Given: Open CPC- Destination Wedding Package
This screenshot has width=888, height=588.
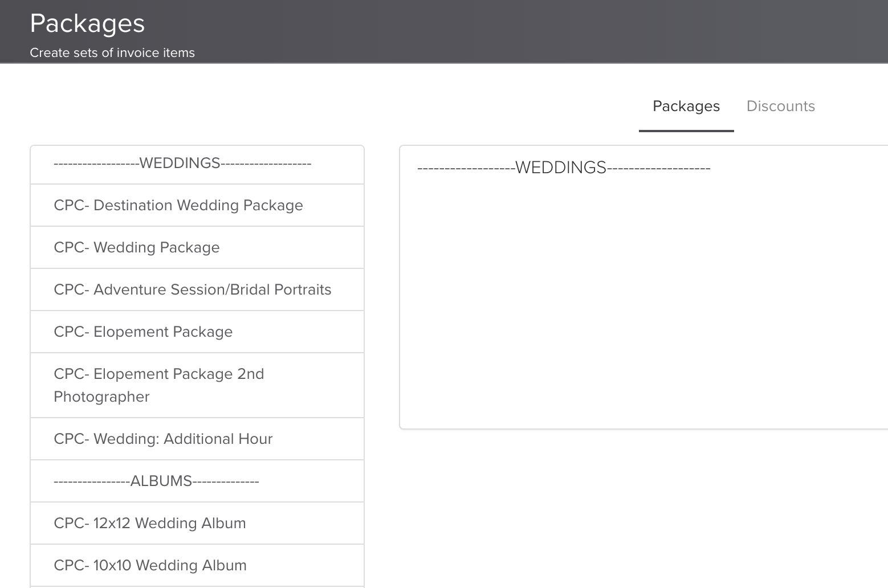Looking at the screenshot, I should tap(178, 206).
